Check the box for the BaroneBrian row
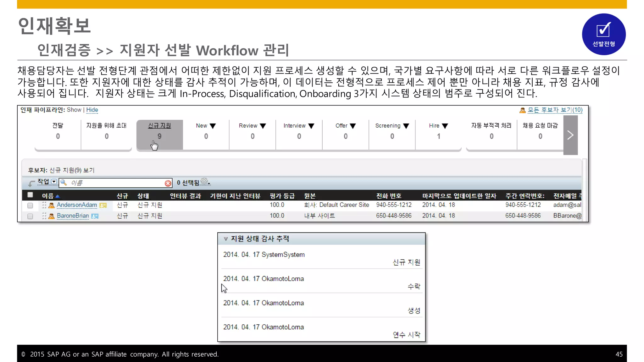Screen dimensions: 644x362 coord(30,216)
